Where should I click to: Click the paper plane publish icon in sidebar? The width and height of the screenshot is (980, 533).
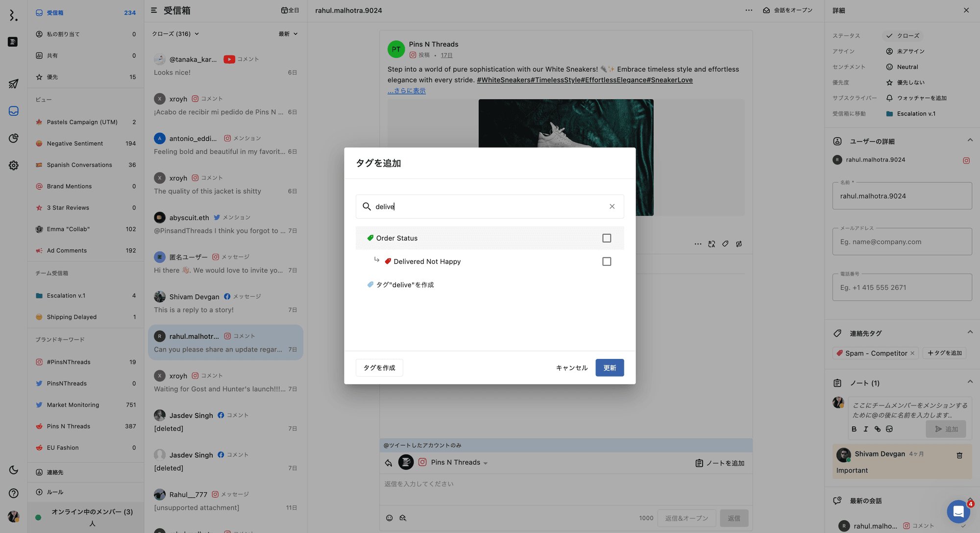tap(13, 84)
